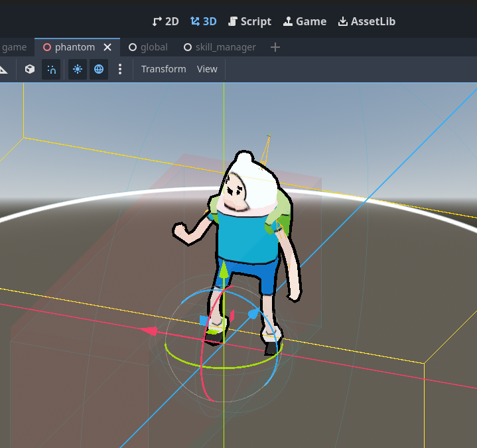
Task: Open the Transform menu
Action: click(x=164, y=70)
